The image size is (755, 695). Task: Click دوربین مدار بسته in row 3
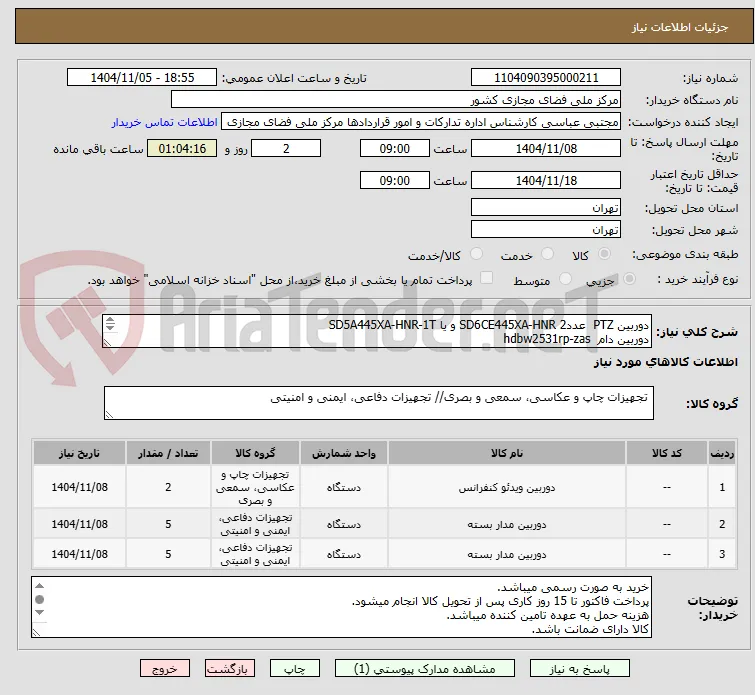[507, 554]
